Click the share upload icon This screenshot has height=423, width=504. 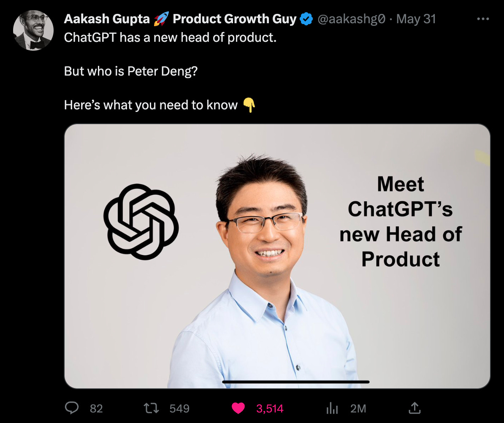415,408
